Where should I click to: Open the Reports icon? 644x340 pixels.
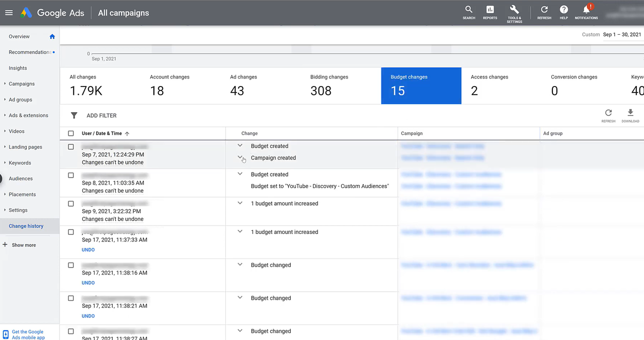[490, 10]
